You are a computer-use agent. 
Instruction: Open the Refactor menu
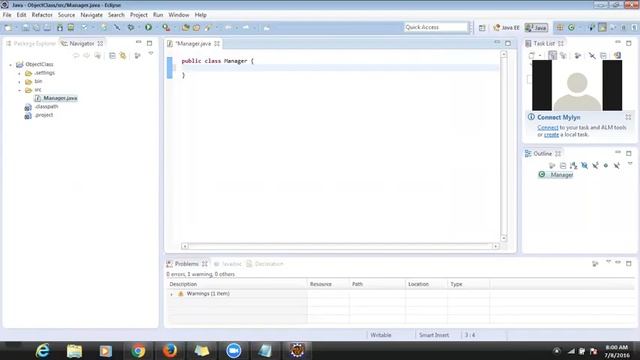click(x=42, y=15)
